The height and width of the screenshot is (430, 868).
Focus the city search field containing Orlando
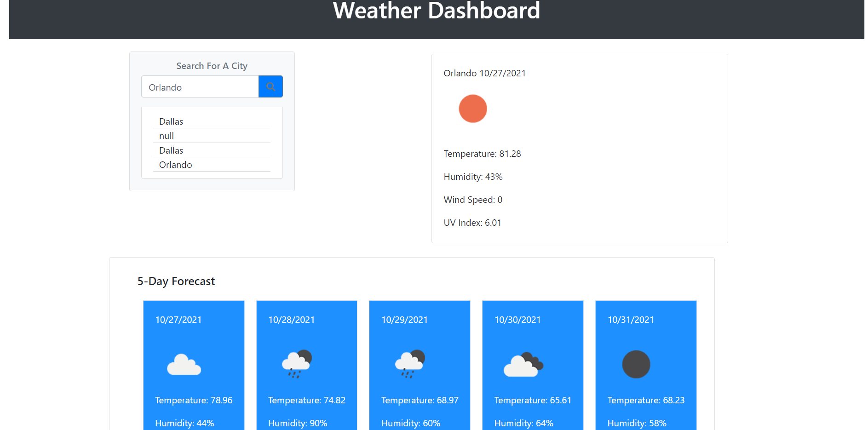coord(200,86)
